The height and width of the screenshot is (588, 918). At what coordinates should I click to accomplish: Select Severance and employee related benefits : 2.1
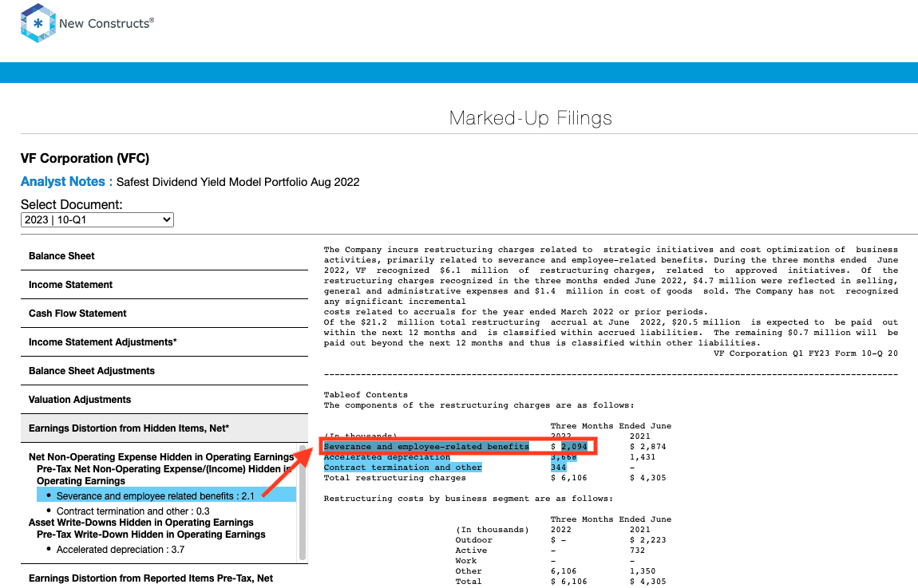(x=166, y=495)
